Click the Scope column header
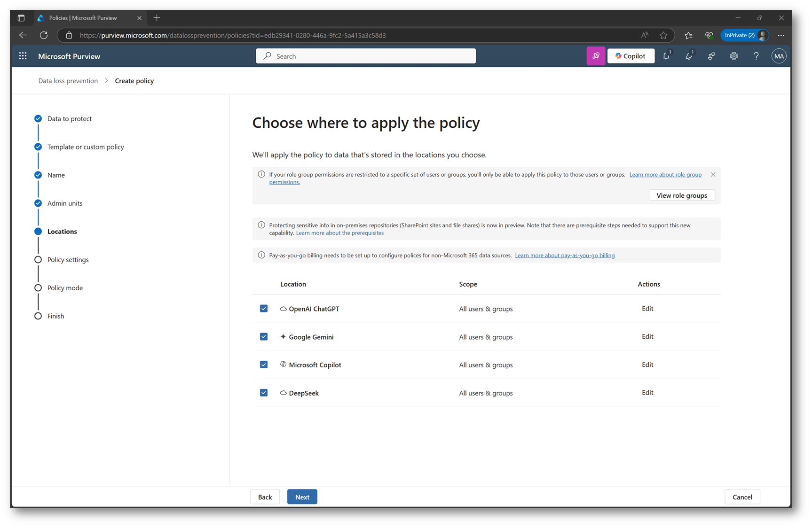812x528 pixels. pyautogui.click(x=468, y=284)
